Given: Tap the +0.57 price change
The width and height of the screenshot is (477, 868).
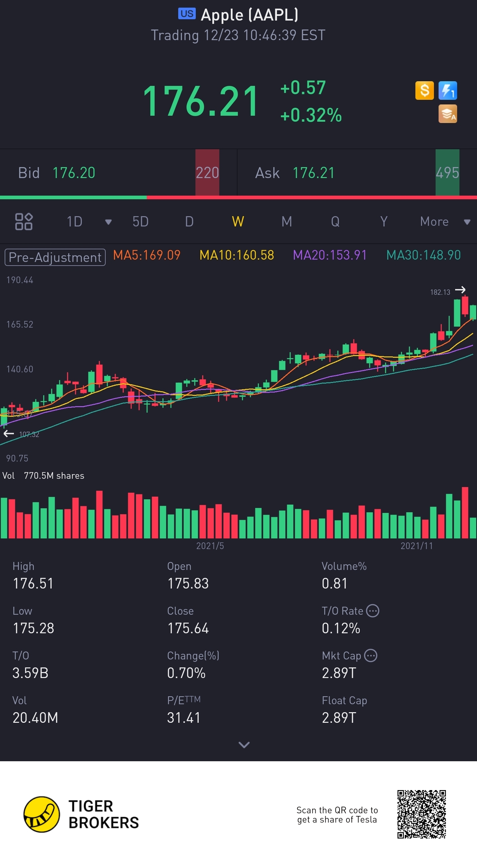Looking at the screenshot, I should (x=303, y=88).
